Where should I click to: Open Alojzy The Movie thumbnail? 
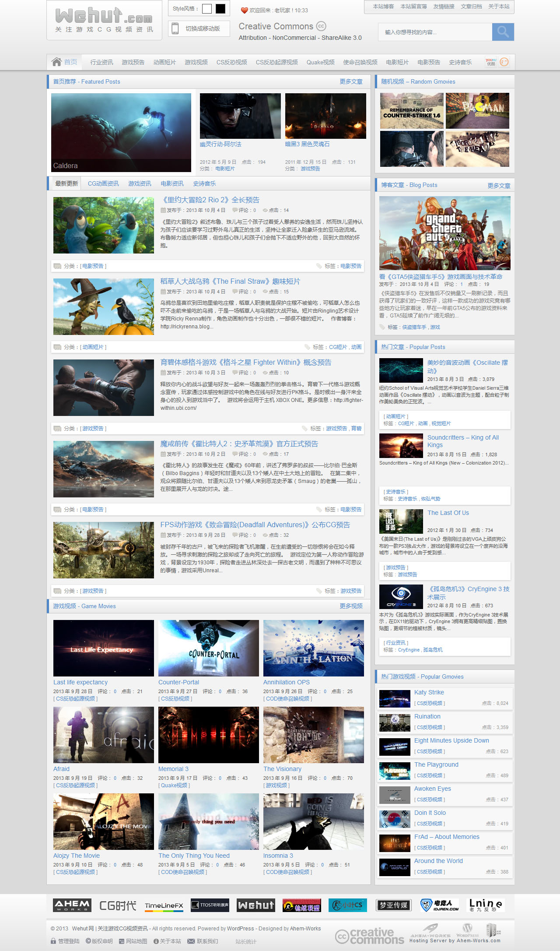point(104,821)
